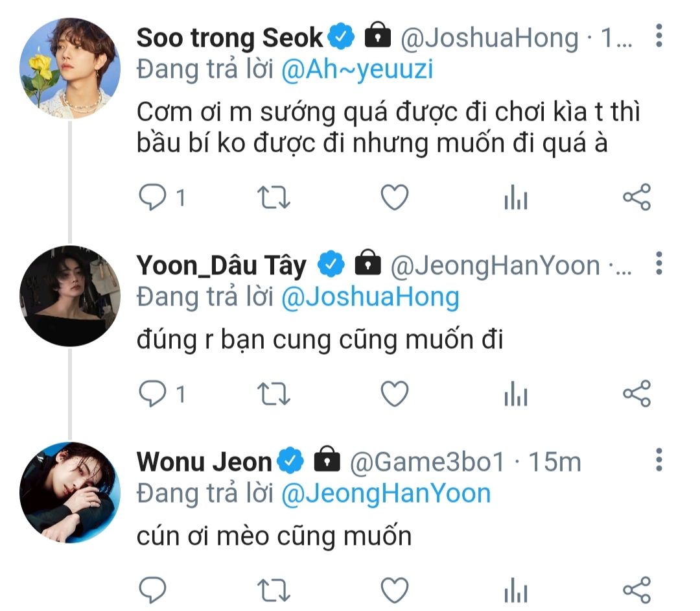Open the @Ah~yeuuzi mention link

pos(357,69)
